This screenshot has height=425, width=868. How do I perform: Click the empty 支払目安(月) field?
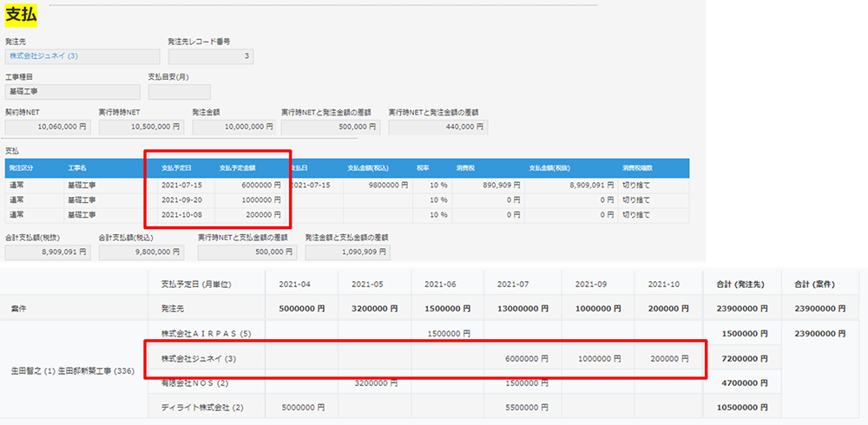point(179,92)
